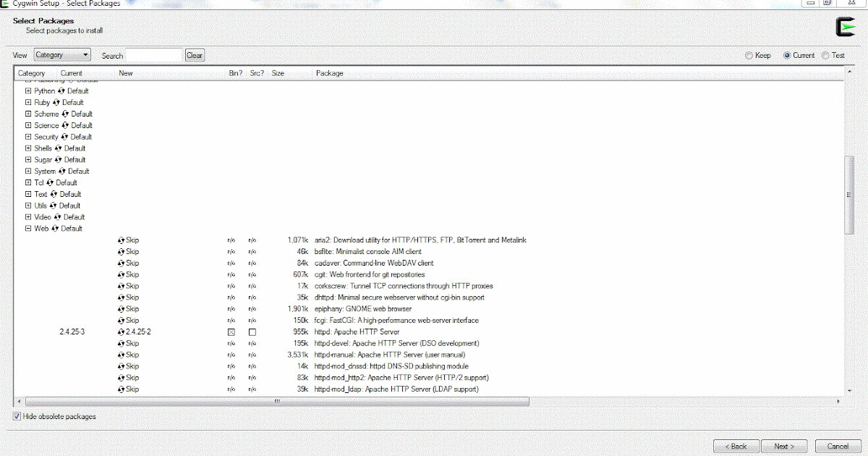Click the Cygwin logo in the top-right corner
Image resolution: width=868 pixels, height=456 pixels.
click(845, 27)
